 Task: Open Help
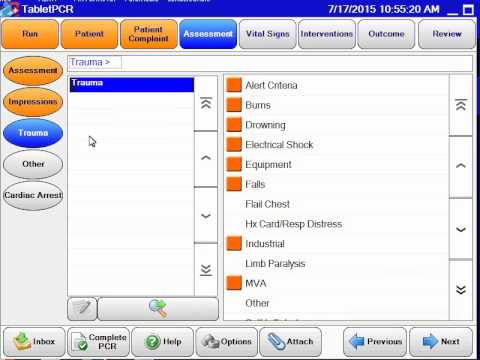click(163, 342)
